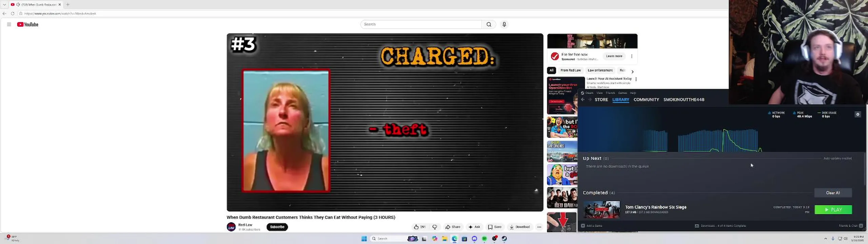The image size is (868, 244).
Task: Open Spotify from the taskbar
Action: pyautogui.click(x=484, y=239)
